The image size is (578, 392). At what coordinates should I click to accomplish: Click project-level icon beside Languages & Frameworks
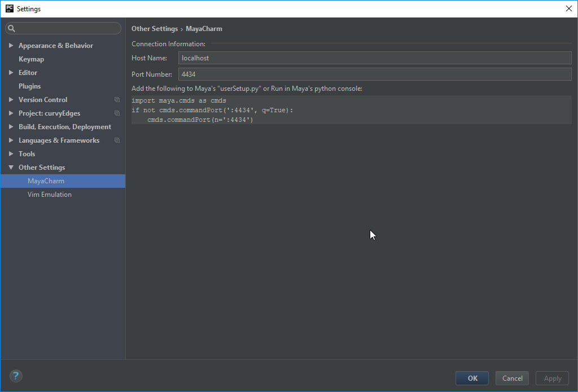point(117,140)
